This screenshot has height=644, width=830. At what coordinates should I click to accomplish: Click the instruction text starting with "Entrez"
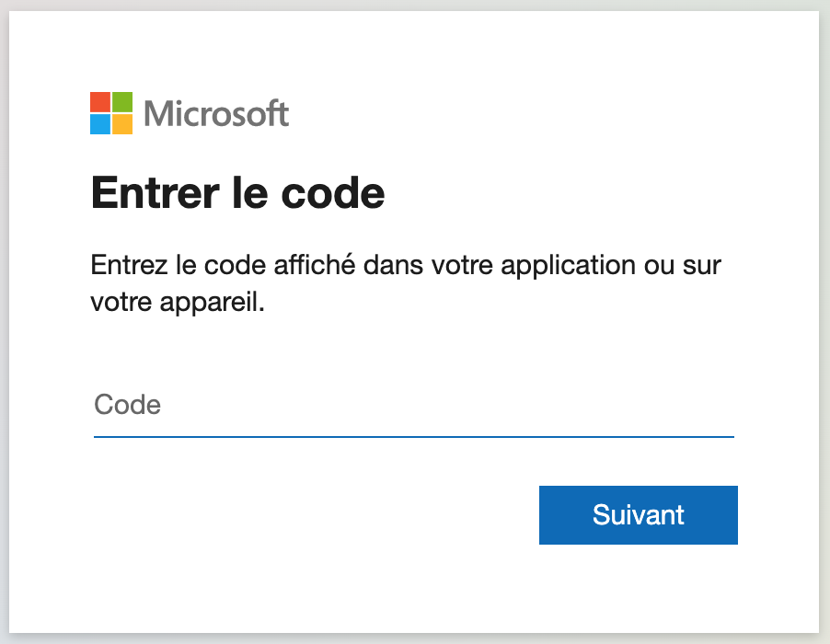click(405, 266)
